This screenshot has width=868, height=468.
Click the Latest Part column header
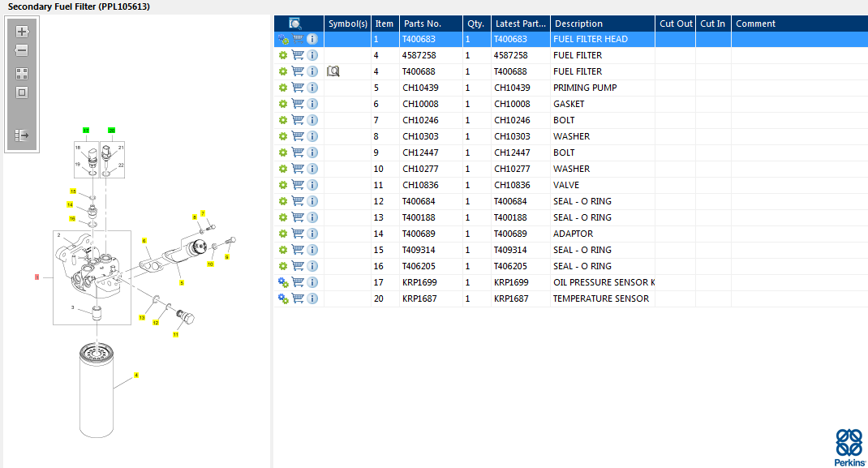coord(520,24)
